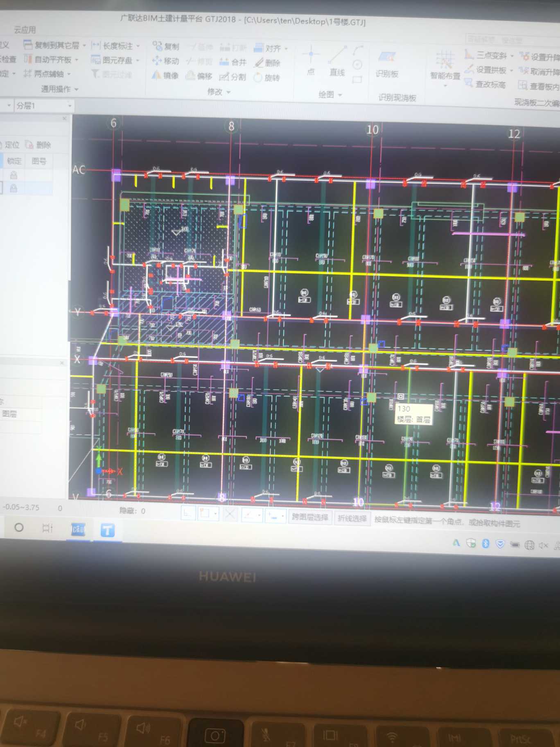
Task: Click the 删除 ribbon tool in 修改
Action: coord(267,63)
